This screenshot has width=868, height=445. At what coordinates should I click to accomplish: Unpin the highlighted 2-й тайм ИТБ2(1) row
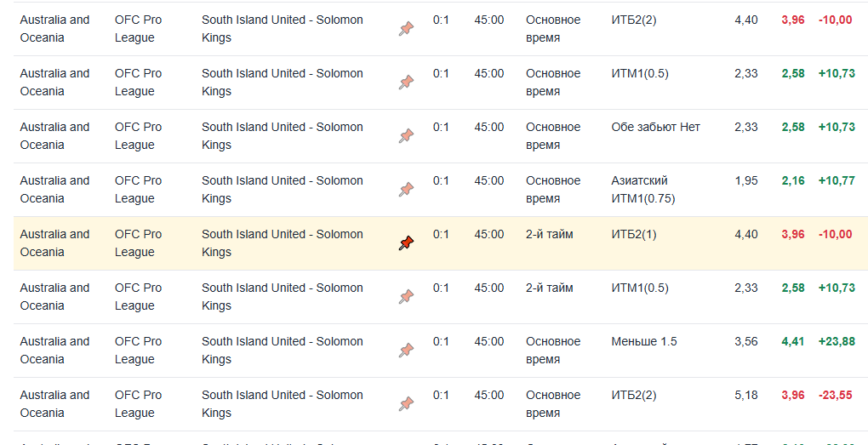406,243
